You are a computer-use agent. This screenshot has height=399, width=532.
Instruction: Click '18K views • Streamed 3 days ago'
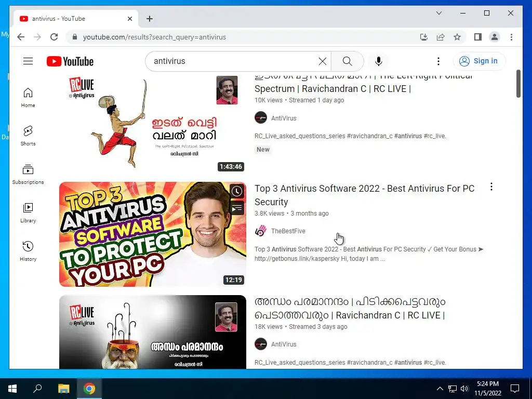point(301,327)
